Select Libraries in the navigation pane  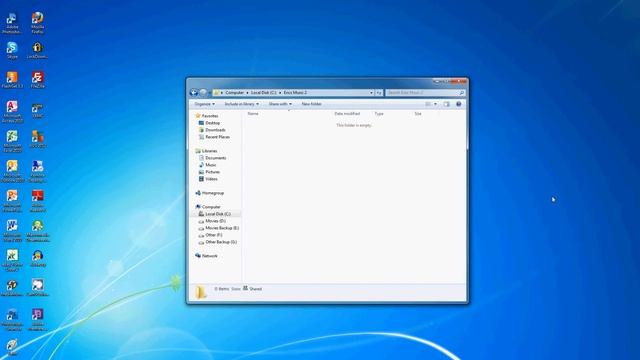coord(206,151)
